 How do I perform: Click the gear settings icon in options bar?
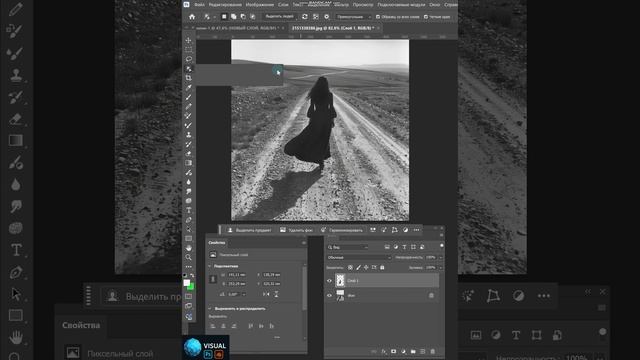click(327, 17)
